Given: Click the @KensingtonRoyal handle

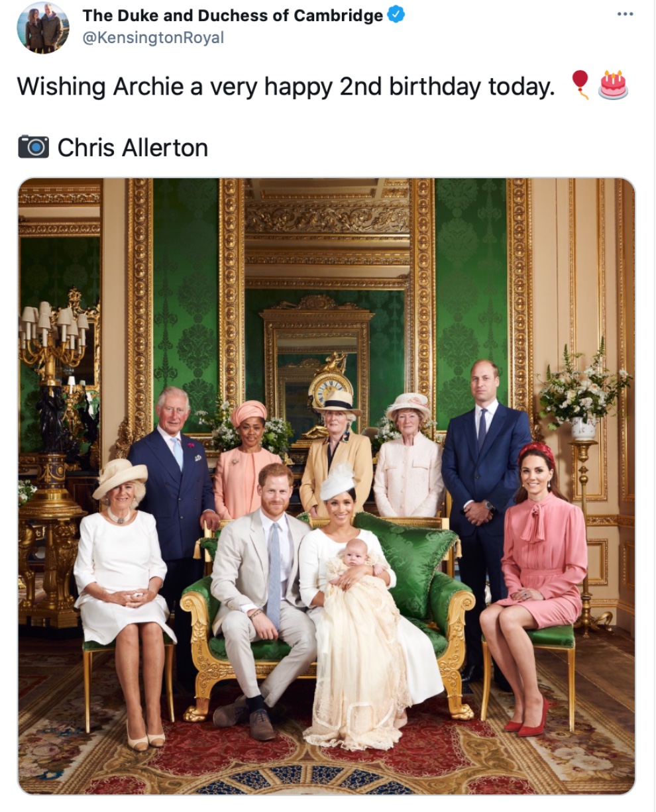Looking at the screenshot, I should pos(153,38).
